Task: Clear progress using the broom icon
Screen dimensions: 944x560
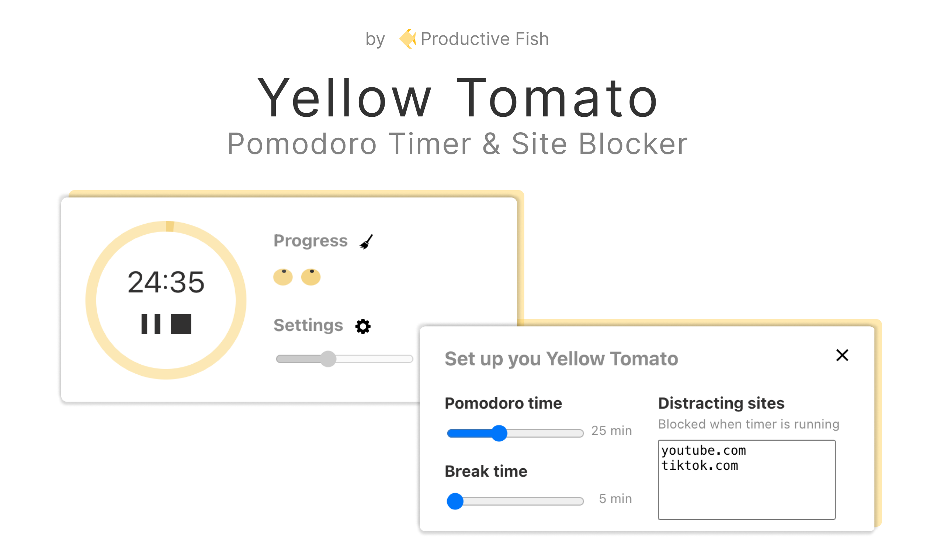Action: [x=366, y=242]
